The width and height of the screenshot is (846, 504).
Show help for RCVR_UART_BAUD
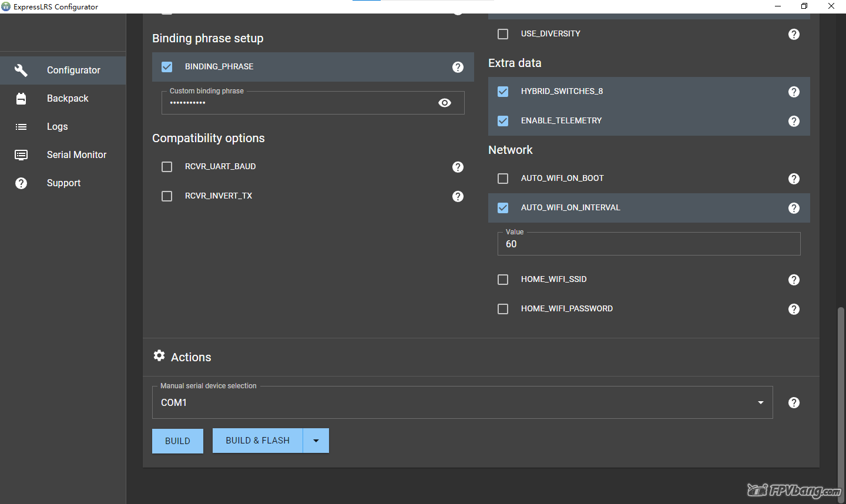(458, 167)
